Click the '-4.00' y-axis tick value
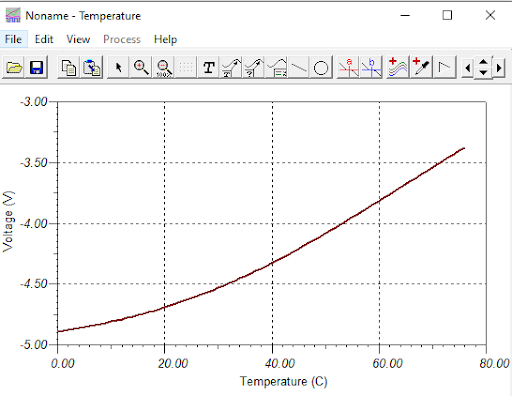The image size is (512, 396). tap(34, 223)
